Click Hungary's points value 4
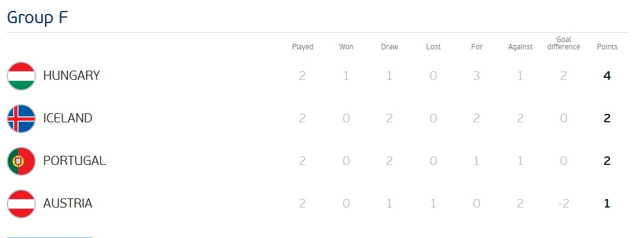The height and width of the screenshot is (238, 644). pos(607,75)
